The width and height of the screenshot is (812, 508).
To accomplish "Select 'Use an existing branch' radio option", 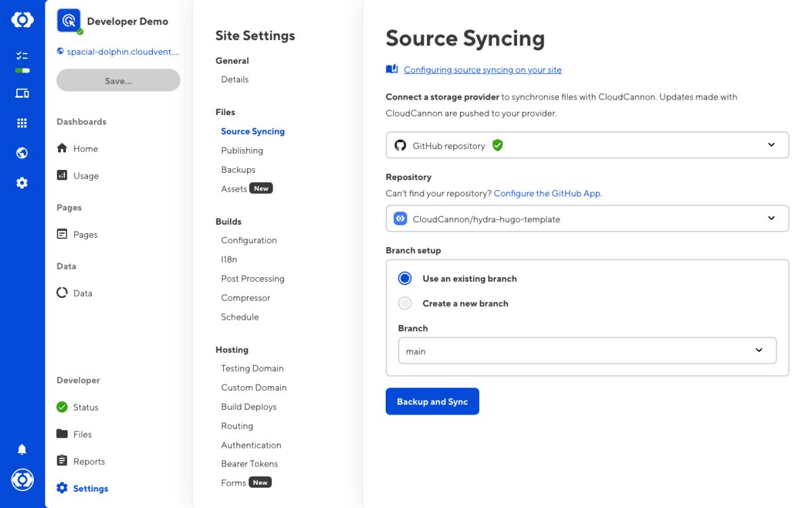I will click(x=405, y=278).
